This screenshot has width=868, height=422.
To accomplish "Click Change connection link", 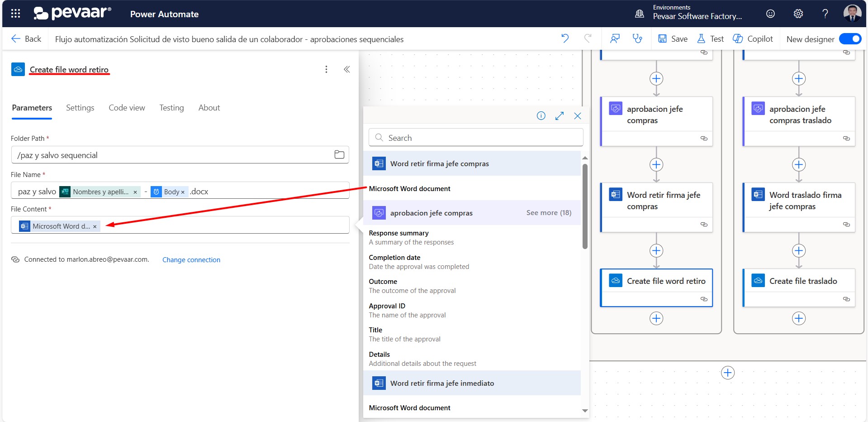I will [191, 259].
